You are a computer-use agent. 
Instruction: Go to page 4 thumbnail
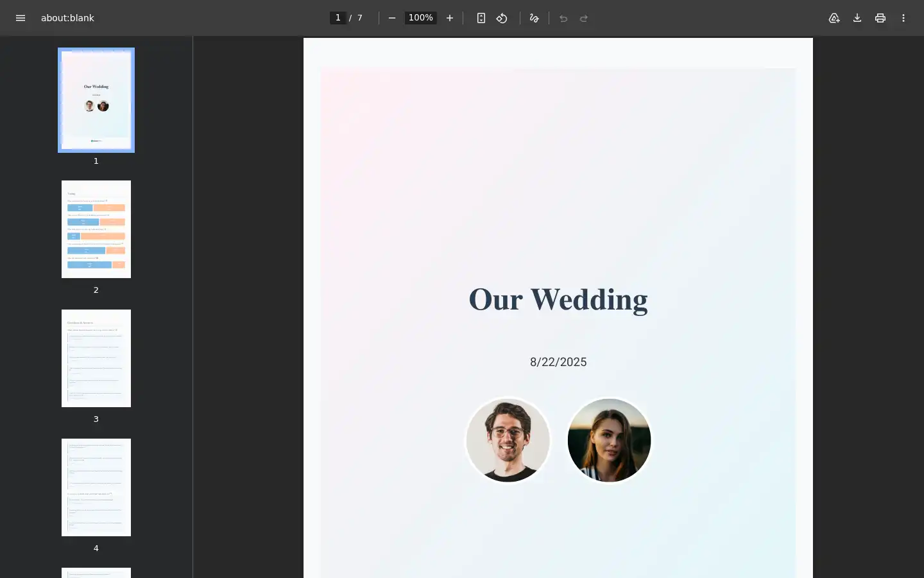coord(96,487)
